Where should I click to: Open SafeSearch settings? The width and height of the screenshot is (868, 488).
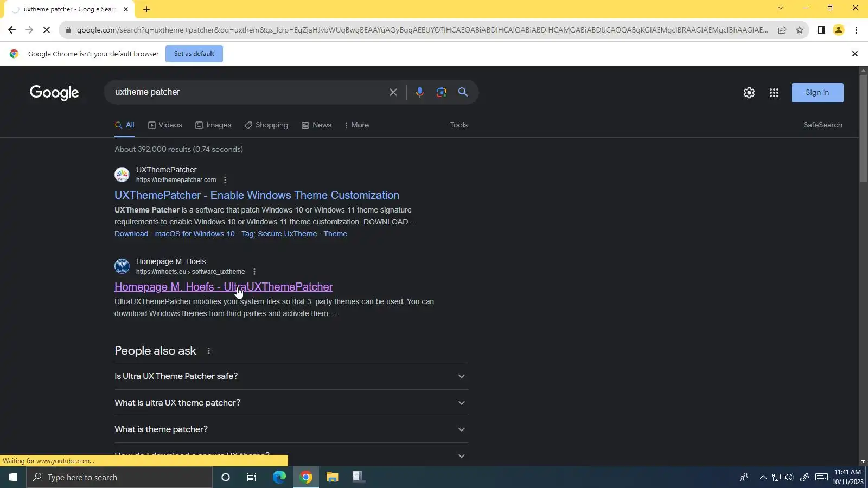(823, 125)
